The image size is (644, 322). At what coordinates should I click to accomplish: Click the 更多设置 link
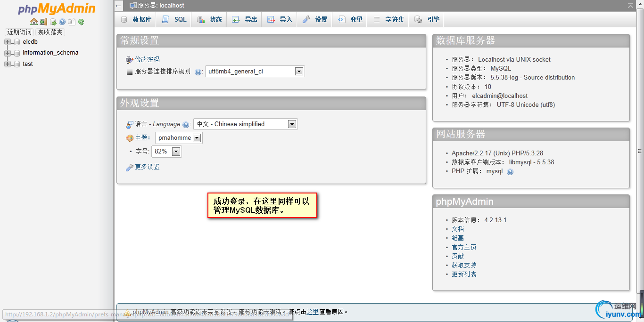(x=148, y=167)
